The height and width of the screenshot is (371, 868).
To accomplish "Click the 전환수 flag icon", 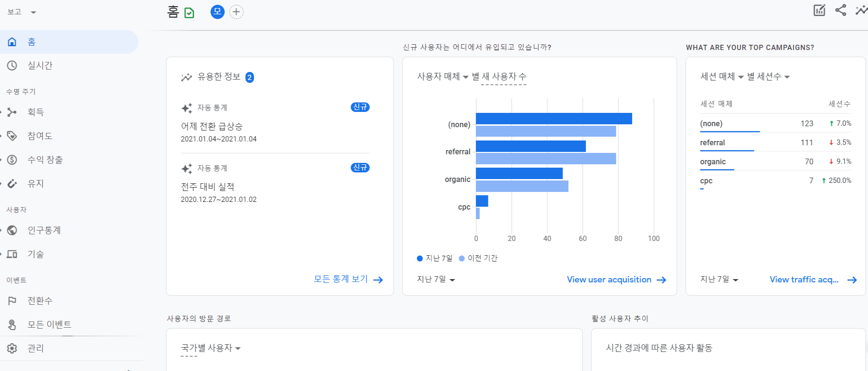I will click(12, 301).
